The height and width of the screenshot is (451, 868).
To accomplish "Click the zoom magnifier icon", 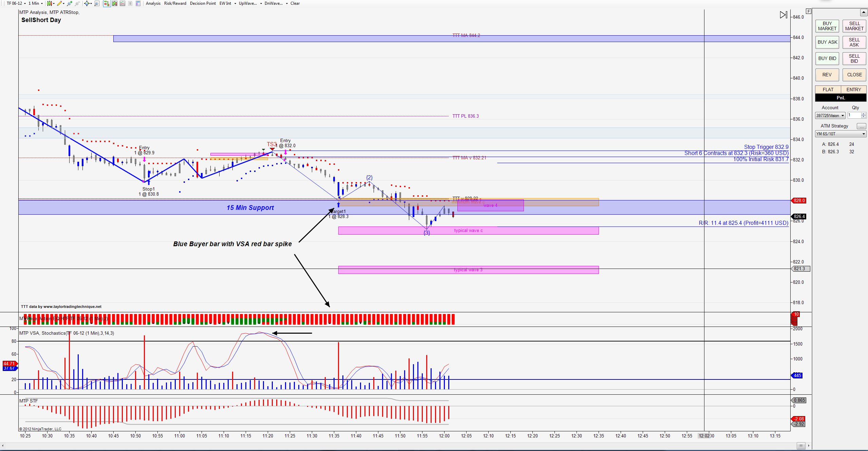I will click(97, 3).
